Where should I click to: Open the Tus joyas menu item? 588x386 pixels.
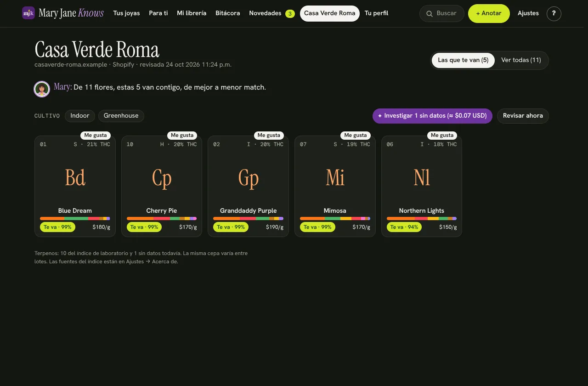pyautogui.click(x=126, y=13)
